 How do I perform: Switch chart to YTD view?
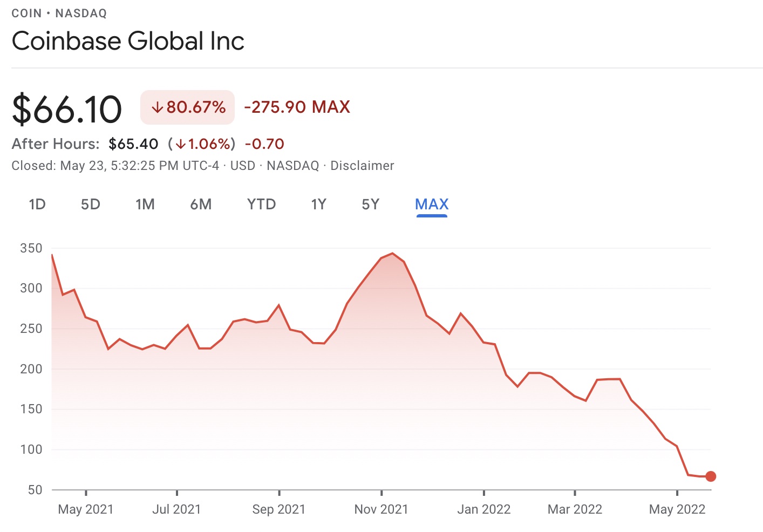point(262,204)
